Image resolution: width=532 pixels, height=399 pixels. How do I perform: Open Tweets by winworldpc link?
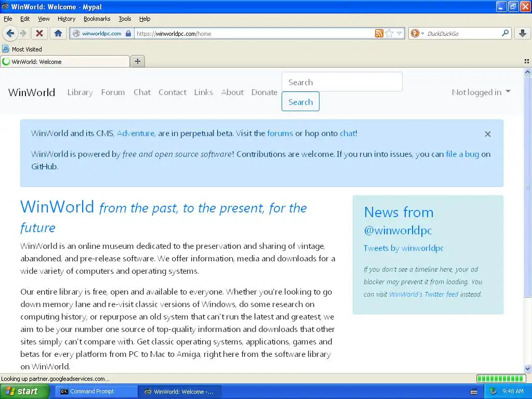[403, 248]
